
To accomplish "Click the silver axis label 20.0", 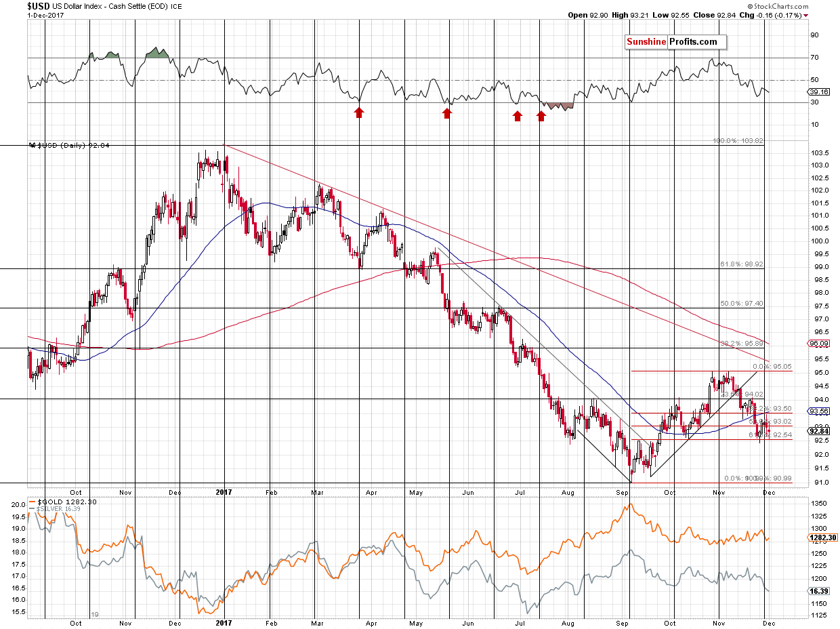I will click(20, 504).
